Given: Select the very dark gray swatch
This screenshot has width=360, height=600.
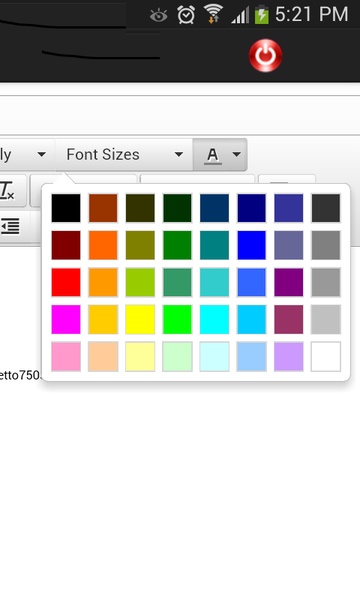Looking at the screenshot, I should coord(326,208).
